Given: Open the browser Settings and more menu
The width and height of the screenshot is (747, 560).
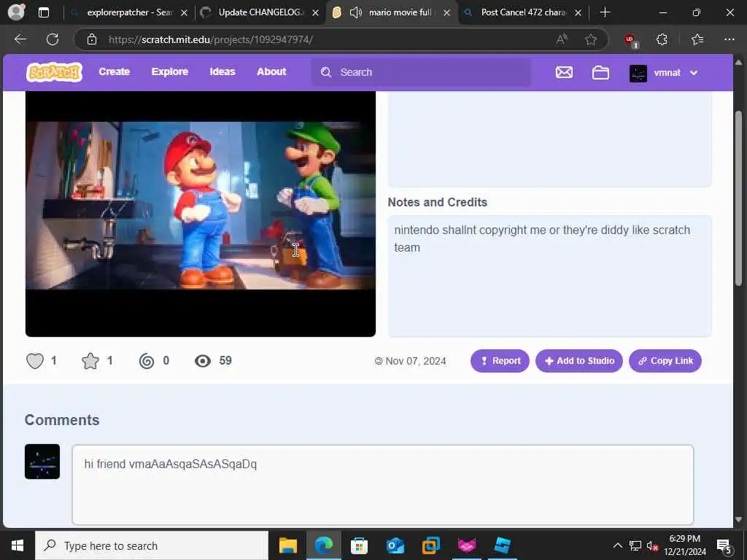Looking at the screenshot, I should click(729, 39).
